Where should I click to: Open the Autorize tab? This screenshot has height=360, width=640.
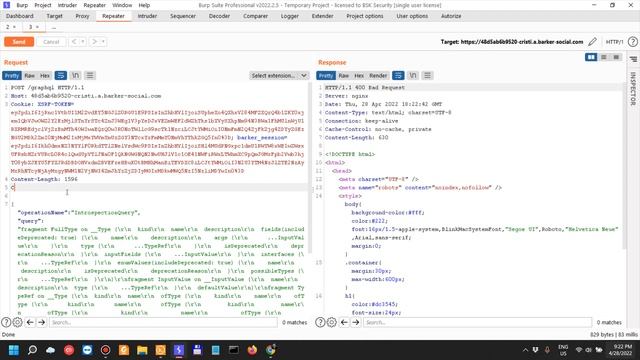point(451,16)
